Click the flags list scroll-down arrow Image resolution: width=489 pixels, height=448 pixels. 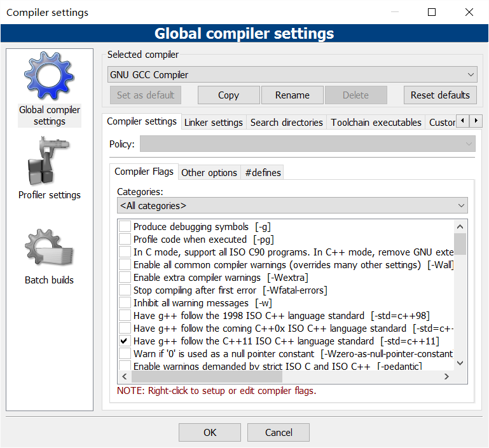[x=460, y=363]
